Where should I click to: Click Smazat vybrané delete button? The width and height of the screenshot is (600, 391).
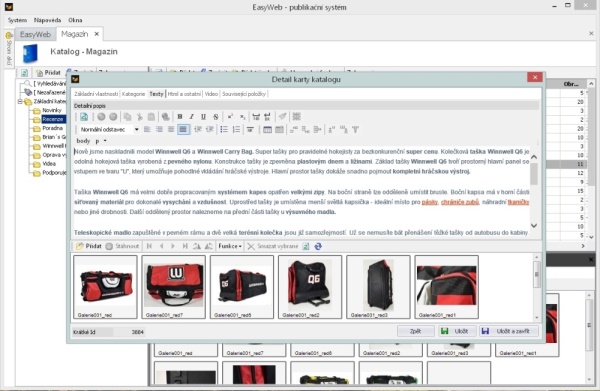click(272, 246)
